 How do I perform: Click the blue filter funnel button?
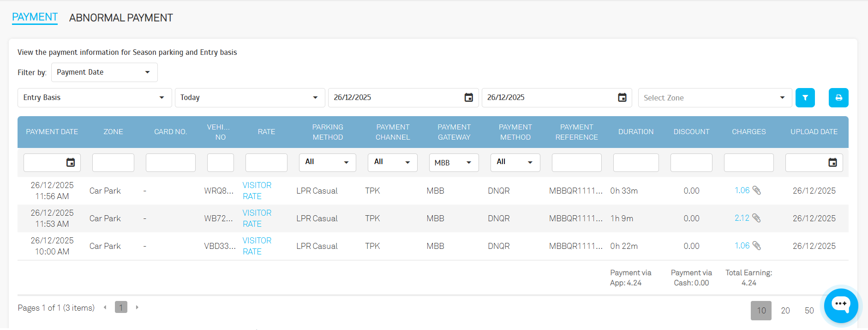pos(805,98)
